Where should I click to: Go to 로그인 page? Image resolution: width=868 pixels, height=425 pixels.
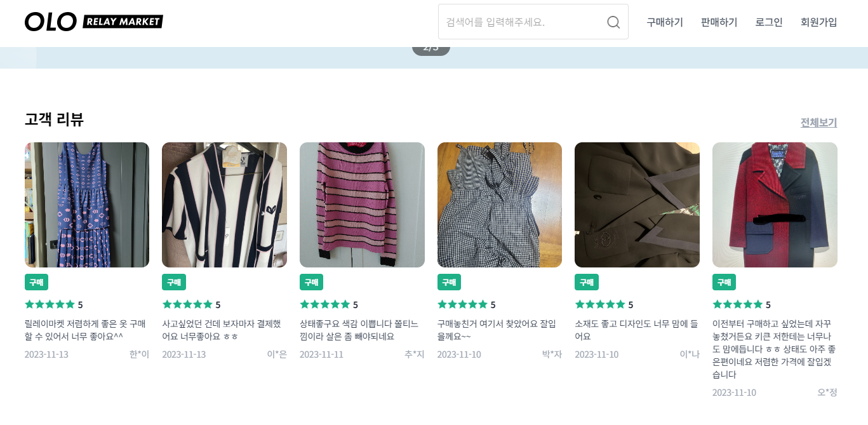click(769, 22)
